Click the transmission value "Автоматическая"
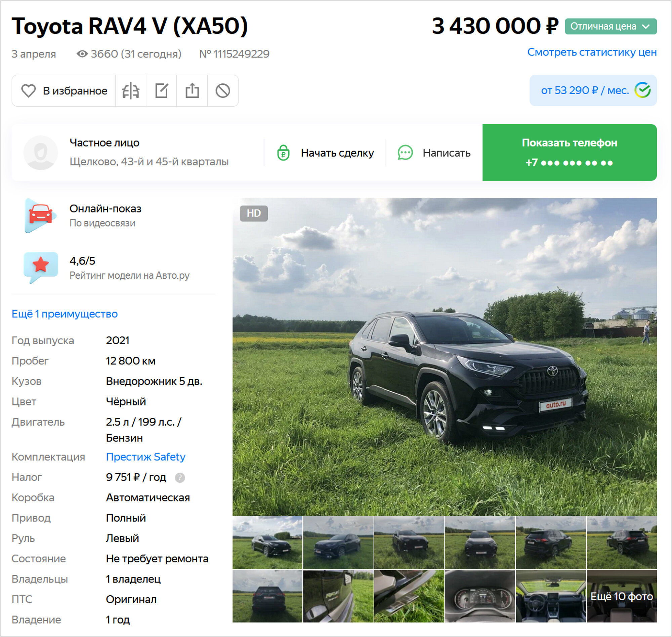Screen dimensions: 672x637 (148, 497)
